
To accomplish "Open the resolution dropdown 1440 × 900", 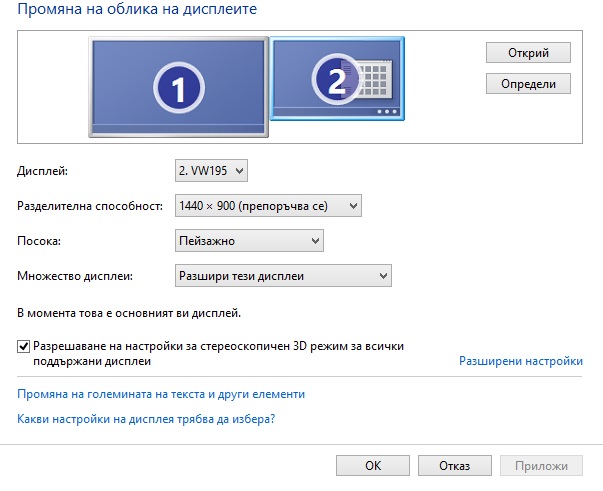I will 268,206.
